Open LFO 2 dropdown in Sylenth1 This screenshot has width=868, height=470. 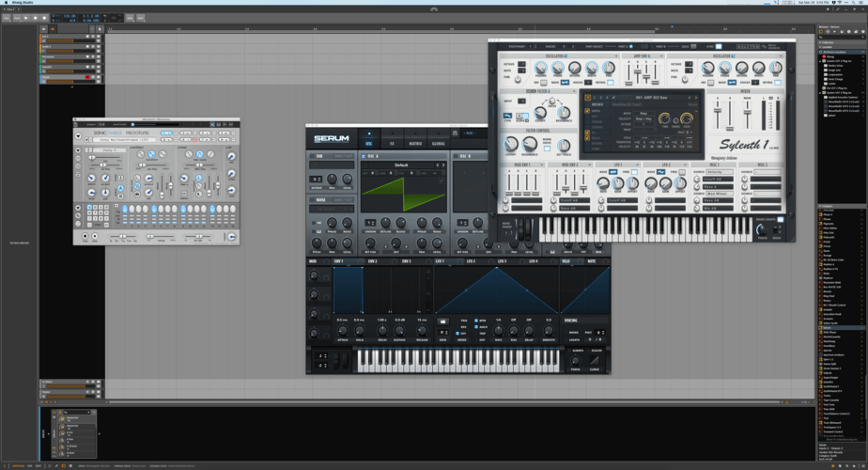(685, 164)
